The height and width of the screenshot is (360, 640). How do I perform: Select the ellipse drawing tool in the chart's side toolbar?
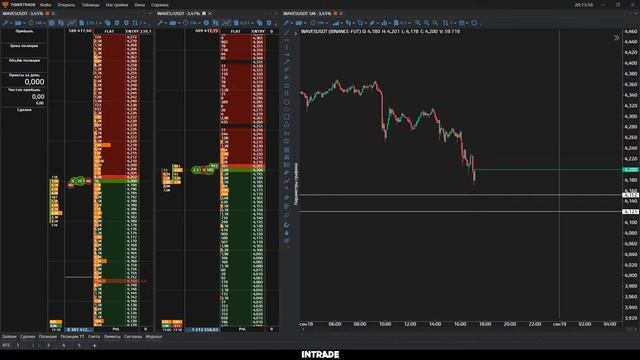click(x=287, y=102)
